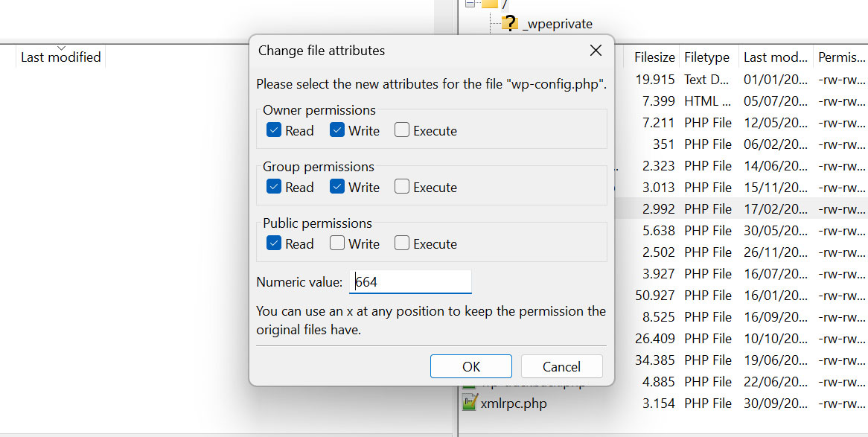Tick Public permissions Execute checkbox
Image resolution: width=868 pixels, height=437 pixels.
point(402,243)
